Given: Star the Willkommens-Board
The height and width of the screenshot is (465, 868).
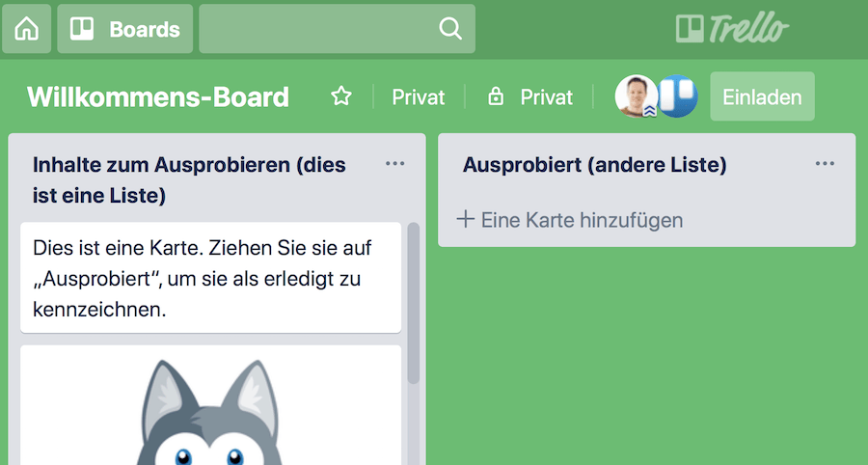Looking at the screenshot, I should [341, 96].
